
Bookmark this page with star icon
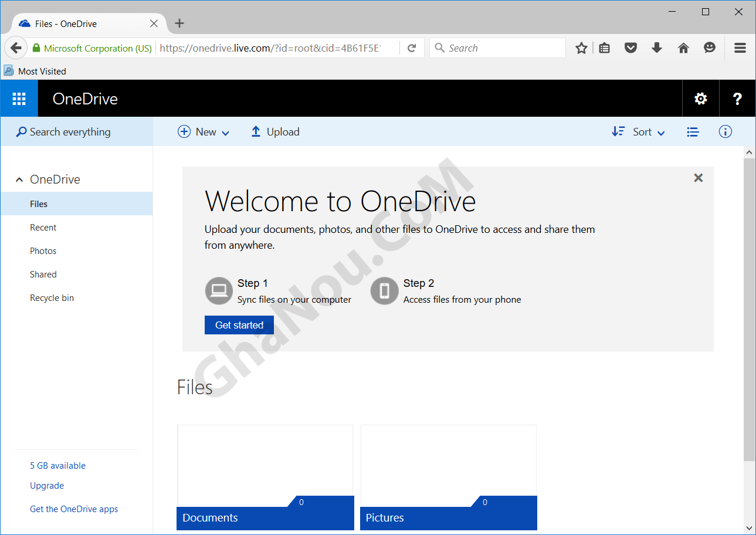tap(581, 48)
